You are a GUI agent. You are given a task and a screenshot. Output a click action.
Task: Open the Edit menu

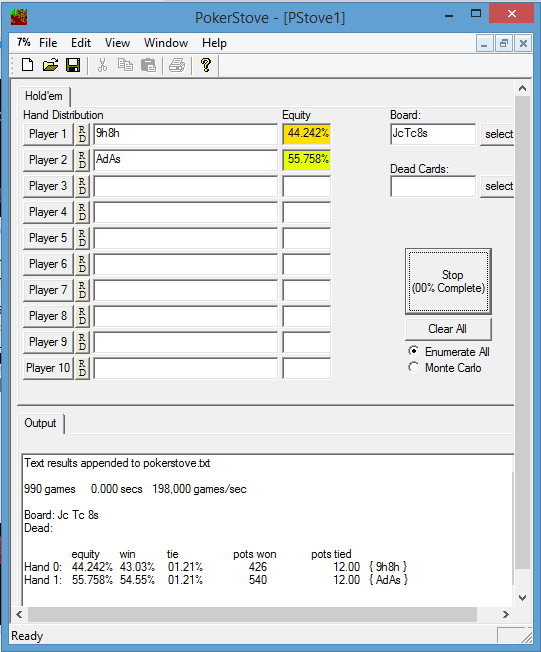81,43
